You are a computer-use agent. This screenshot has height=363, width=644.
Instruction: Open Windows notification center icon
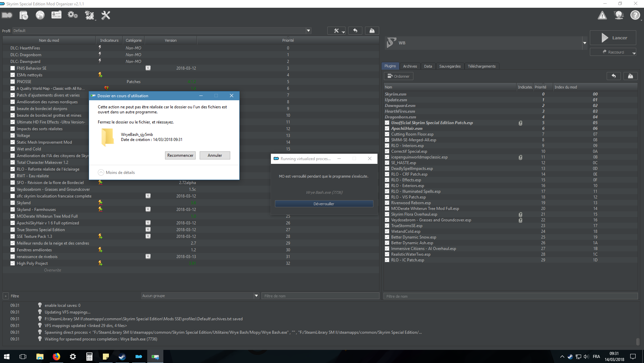(x=633, y=357)
